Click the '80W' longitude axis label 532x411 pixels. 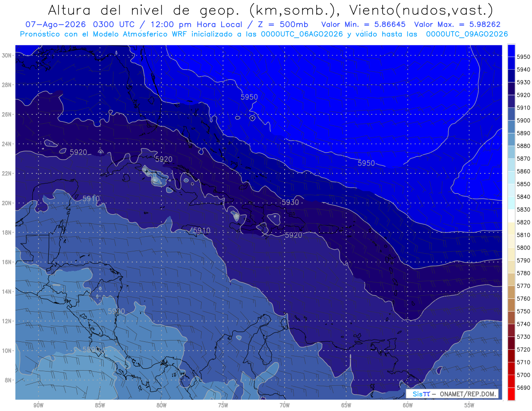[161, 405]
